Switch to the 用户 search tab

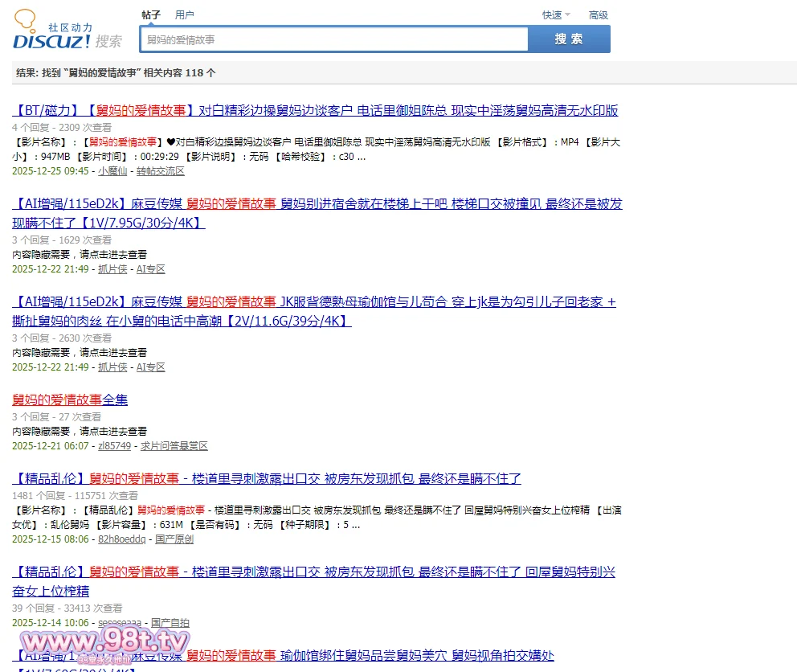pos(184,14)
